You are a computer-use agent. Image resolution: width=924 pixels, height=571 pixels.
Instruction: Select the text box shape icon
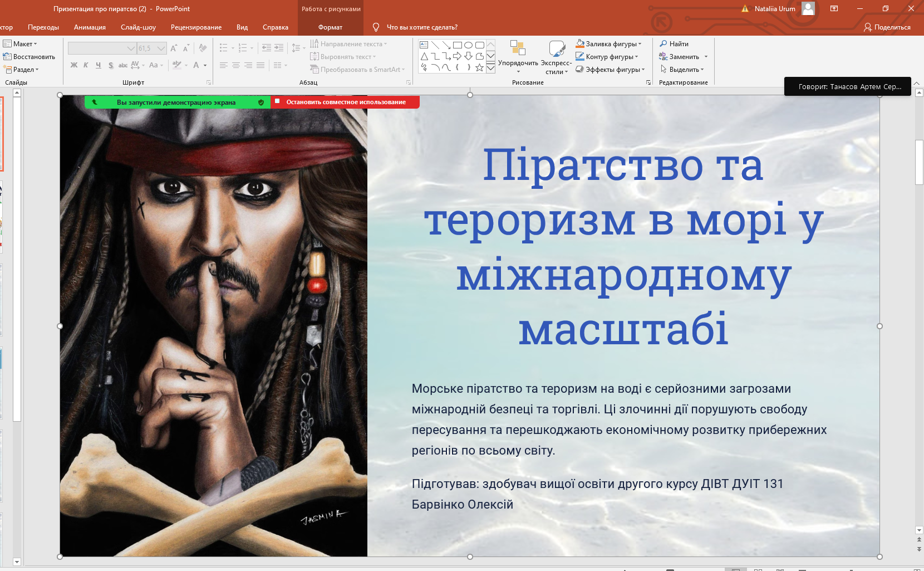[x=424, y=45]
